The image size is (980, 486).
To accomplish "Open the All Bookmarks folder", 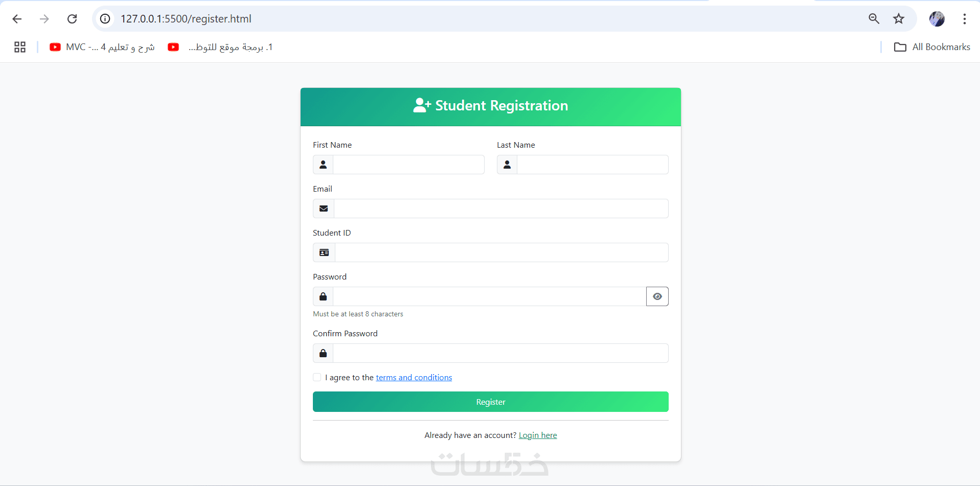I will pos(931,47).
